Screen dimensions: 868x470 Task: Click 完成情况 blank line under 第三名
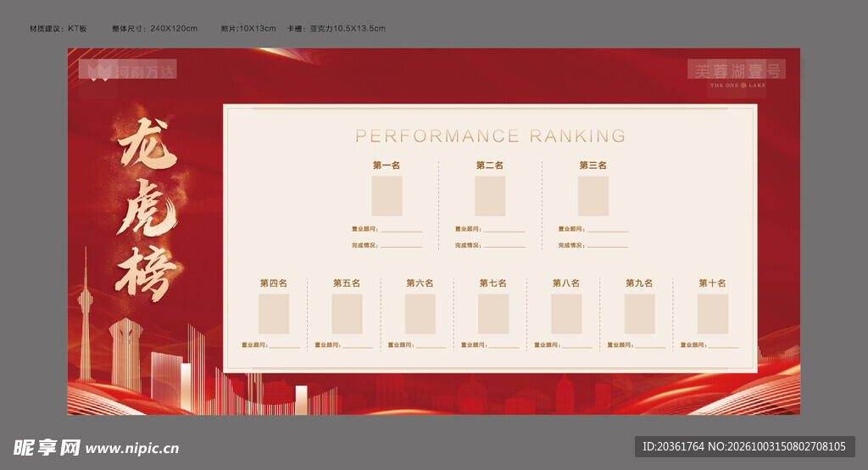pyautogui.click(x=608, y=247)
